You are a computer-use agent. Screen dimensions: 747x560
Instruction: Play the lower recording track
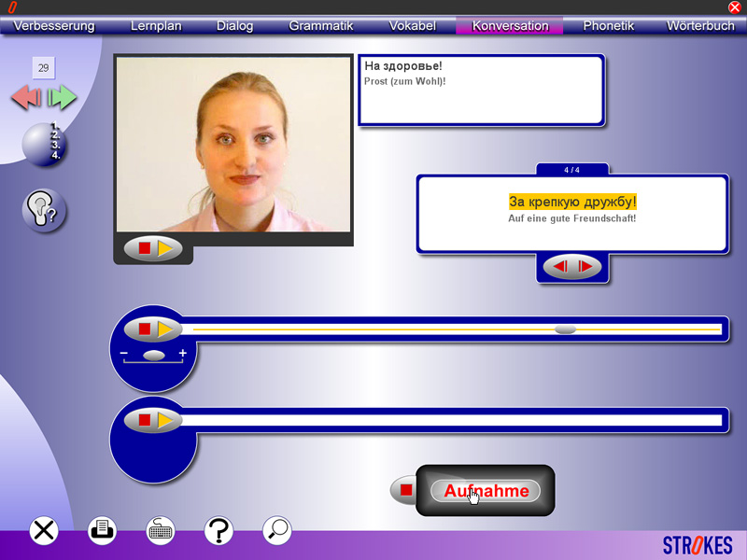click(x=165, y=420)
